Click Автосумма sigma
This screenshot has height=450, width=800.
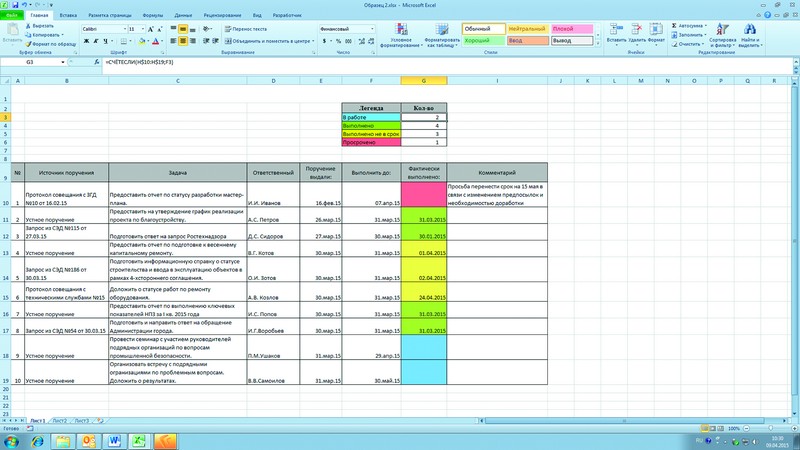pos(688,26)
